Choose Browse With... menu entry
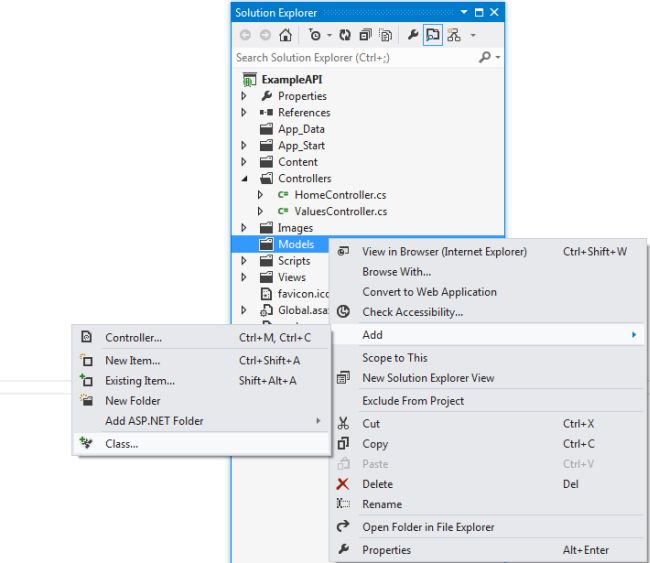Viewport: 650px width, 563px height. (x=396, y=272)
